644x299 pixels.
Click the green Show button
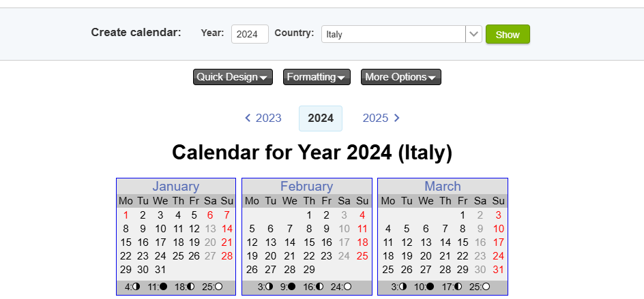click(x=508, y=35)
